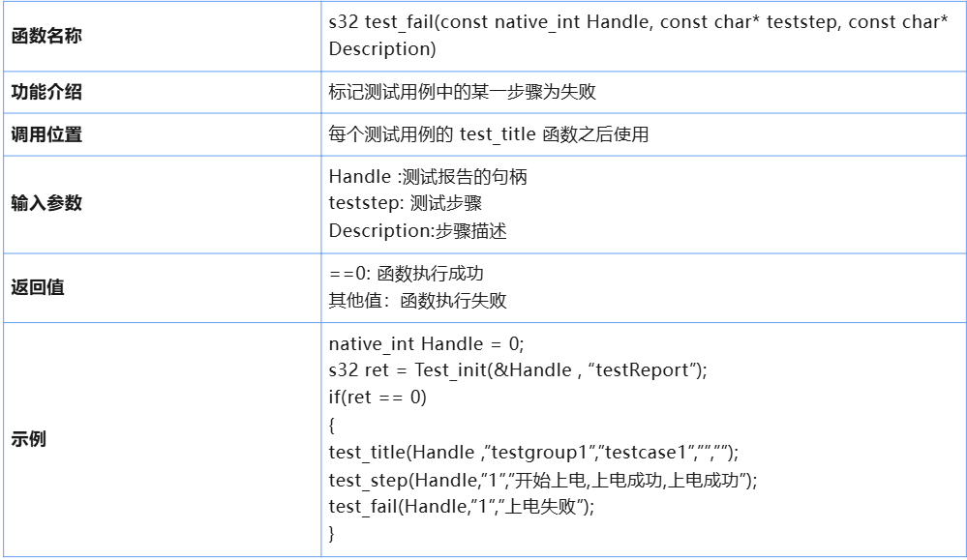The width and height of the screenshot is (967, 560).
Task: Click the line 'Description:步骤描述'
Action: [417, 231]
